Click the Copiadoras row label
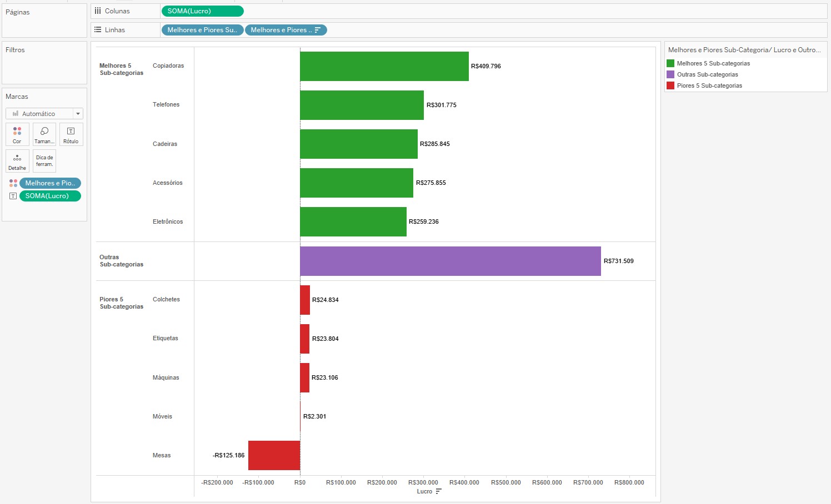The height and width of the screenshot is (504, 831). pyautogui.click(x=168, y=66)
